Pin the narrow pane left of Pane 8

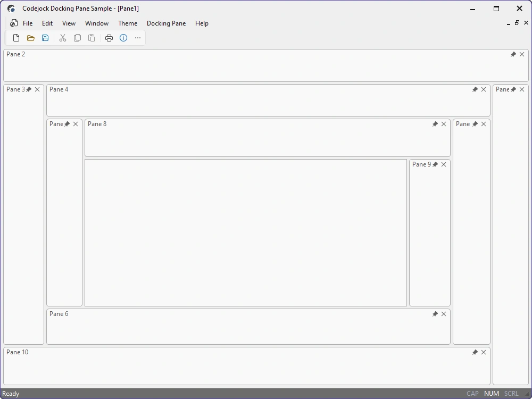67,124
